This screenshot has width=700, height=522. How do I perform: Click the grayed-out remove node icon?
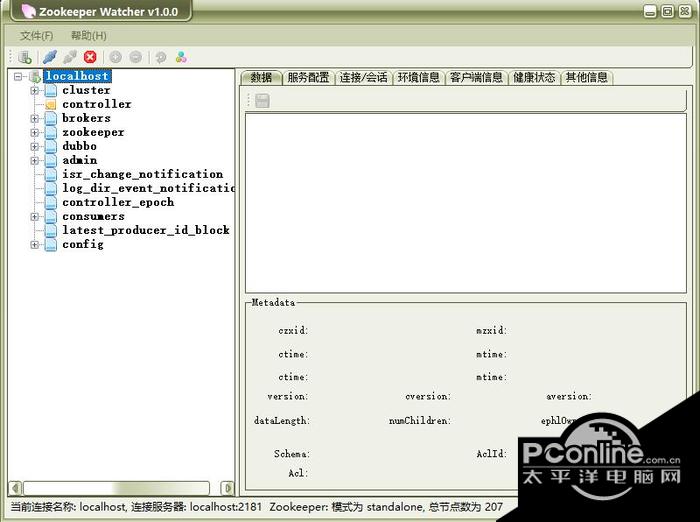tap(135, 57)
